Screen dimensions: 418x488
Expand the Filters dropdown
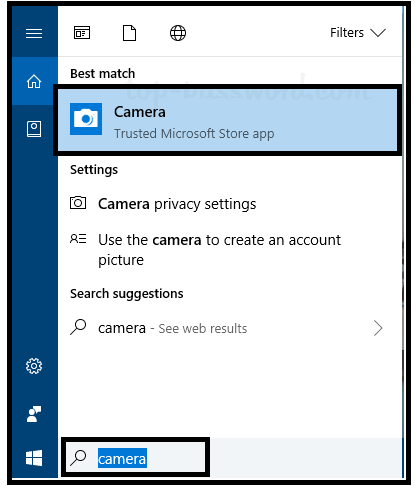point(358,33)
